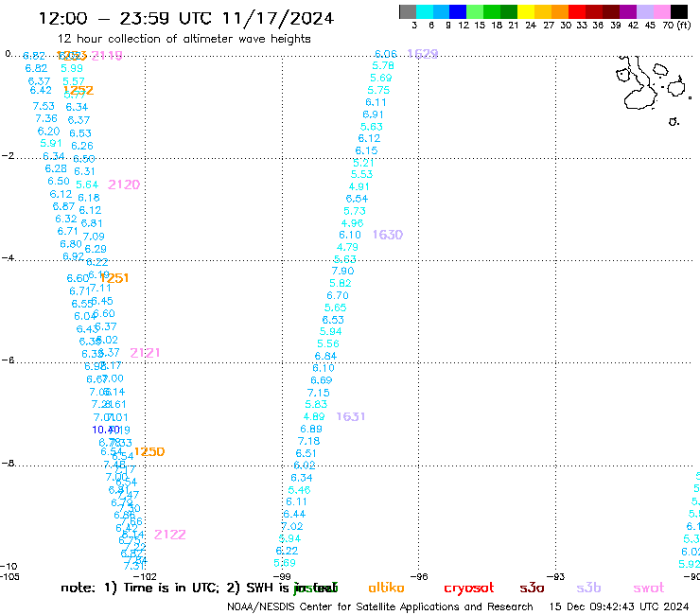The image size is (700, 615).
Task: Click the -93 longitude axis label
Action: (x=556, y=577)
